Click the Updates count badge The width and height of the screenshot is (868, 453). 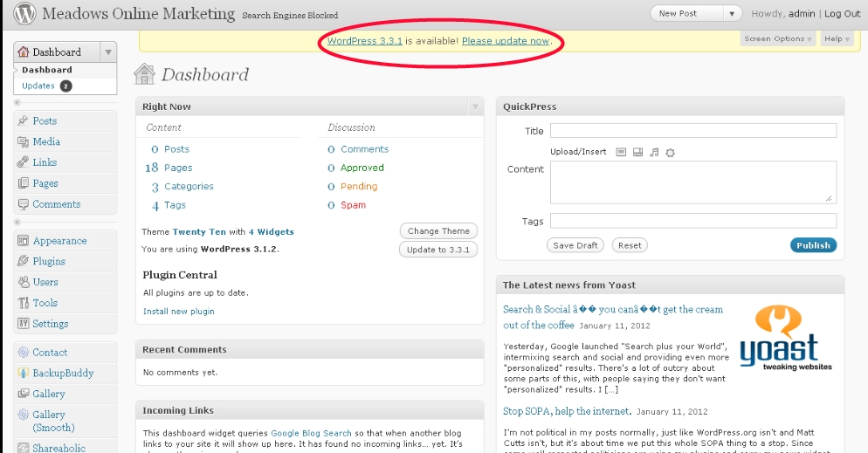65,86
